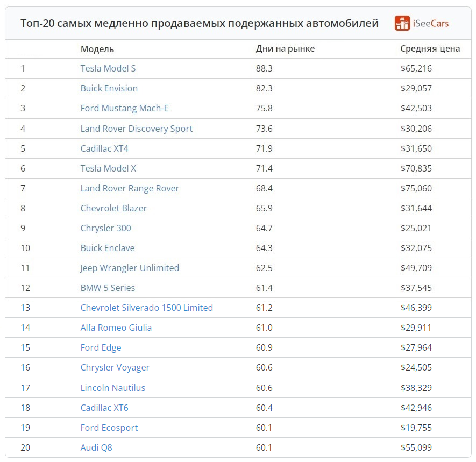This screenshot has width=476, height=462.
Task: Select the $38,329 price cell
Action: (x=416, y=388)
